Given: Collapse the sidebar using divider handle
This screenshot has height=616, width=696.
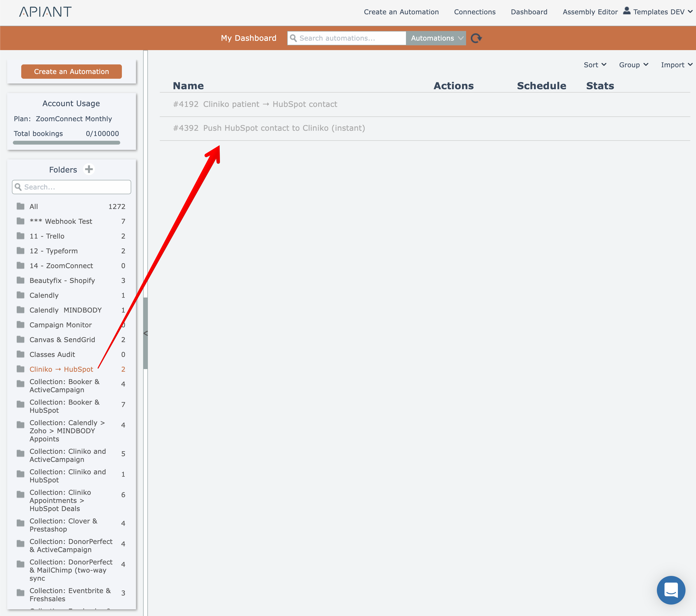Looking at the screenshot, I should click(145, 333).
